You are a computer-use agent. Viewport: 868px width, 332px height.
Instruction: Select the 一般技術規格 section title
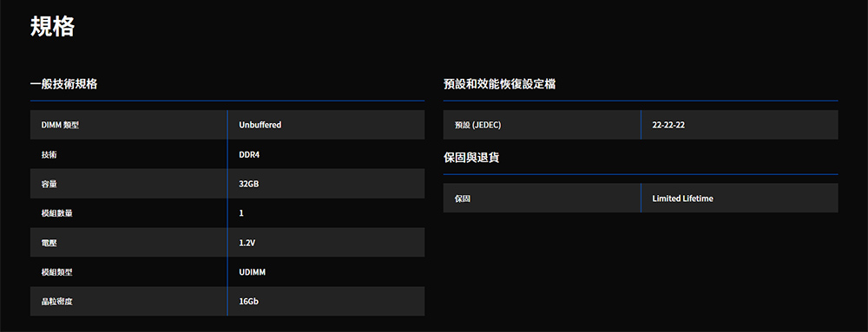pyautogui.click(x=63, y=85)
